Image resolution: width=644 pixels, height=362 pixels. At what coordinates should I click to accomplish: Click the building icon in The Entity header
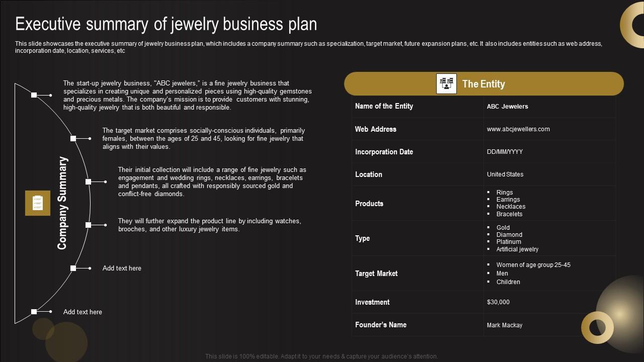pyautogui.click(x=446, y=84)
